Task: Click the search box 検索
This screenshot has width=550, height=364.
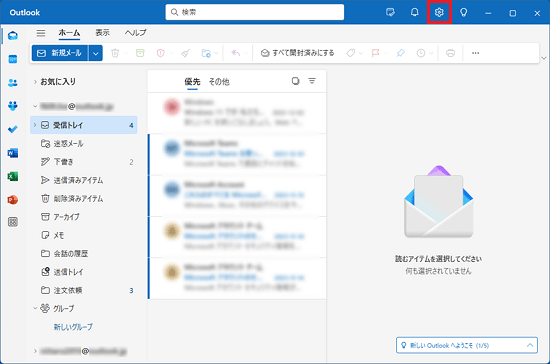Action: point(255,12)
